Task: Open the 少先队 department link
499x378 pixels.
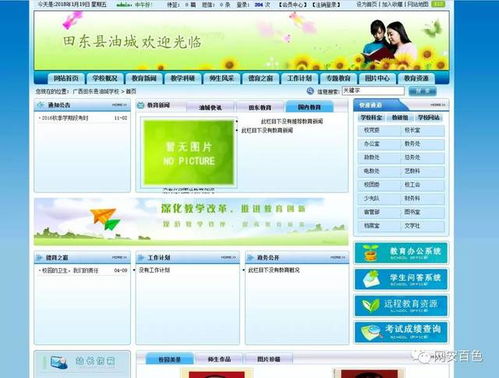Action: click(372, 198)
